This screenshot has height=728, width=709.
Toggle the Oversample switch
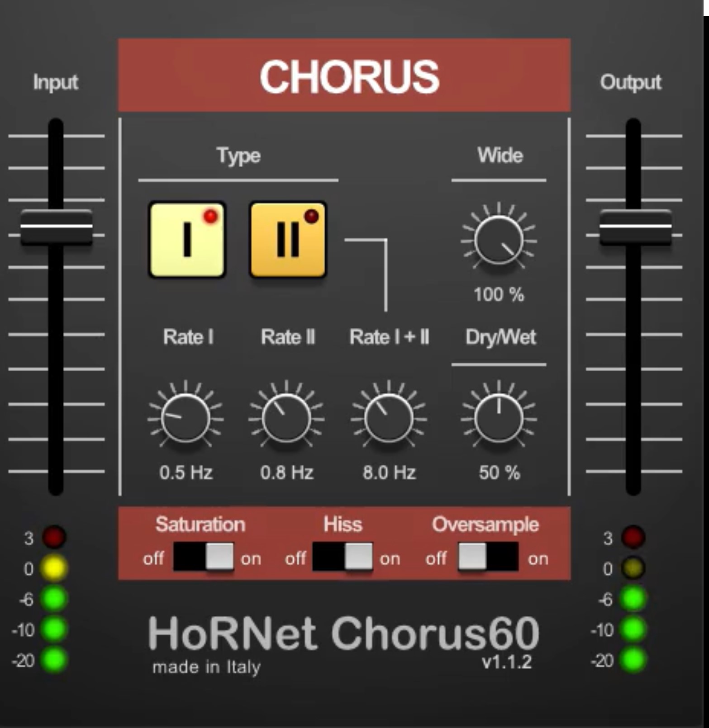click(x=488, y=557)
